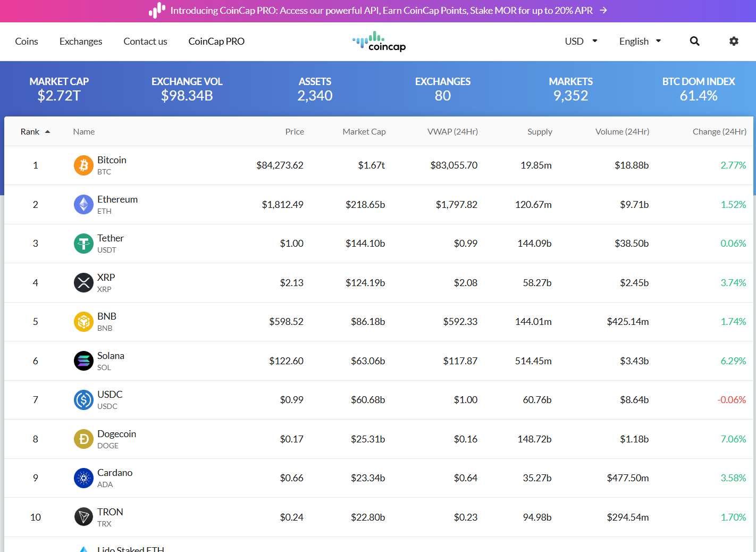
Task: Click the XRP name link
Action: pos(106,278)
